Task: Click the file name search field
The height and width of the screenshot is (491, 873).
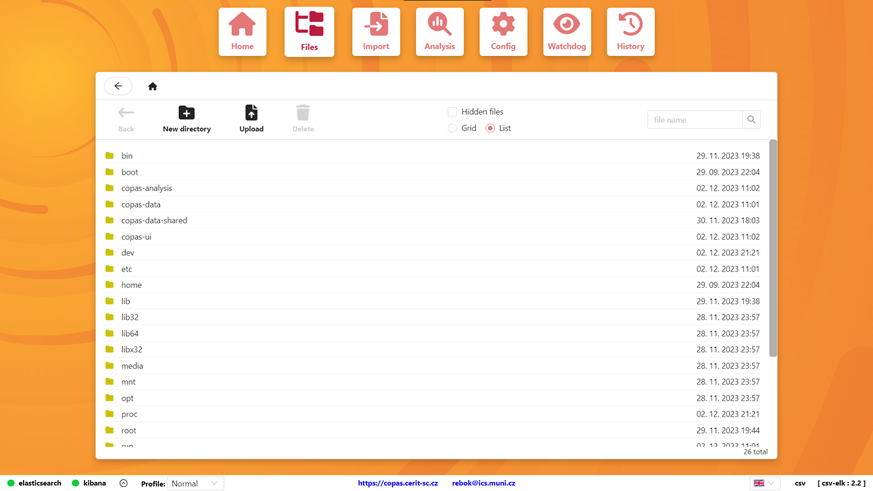Action: tap(694, 120)
